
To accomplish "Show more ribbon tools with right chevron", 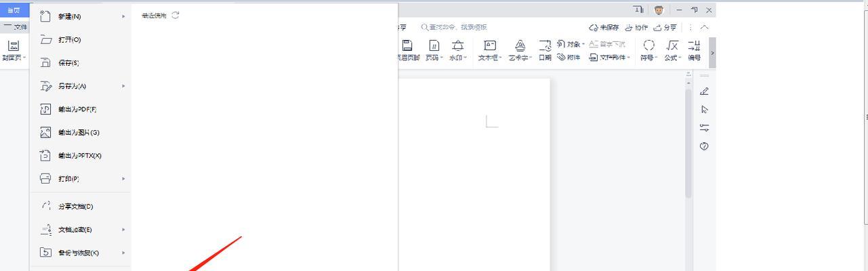I will [x=712, y=52].
